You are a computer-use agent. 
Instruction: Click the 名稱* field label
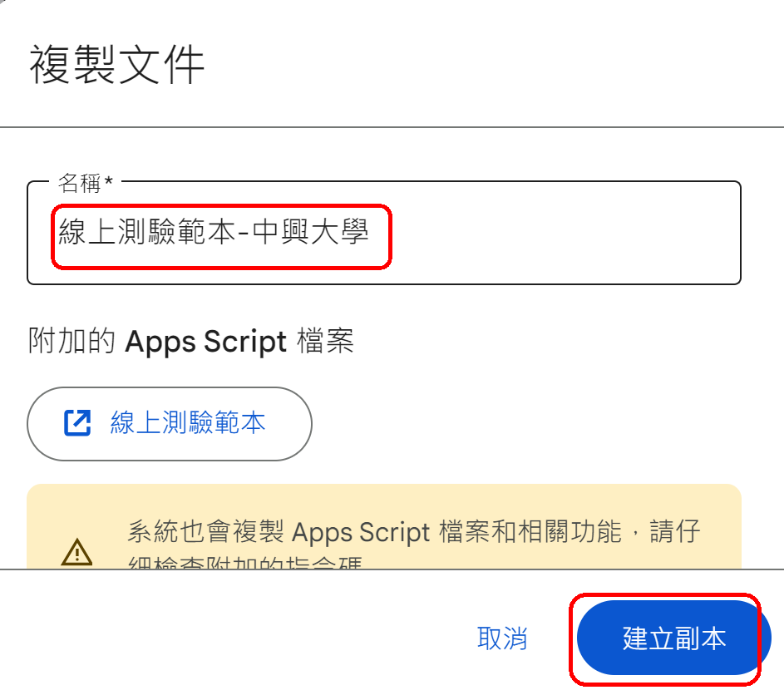(80, 184)
